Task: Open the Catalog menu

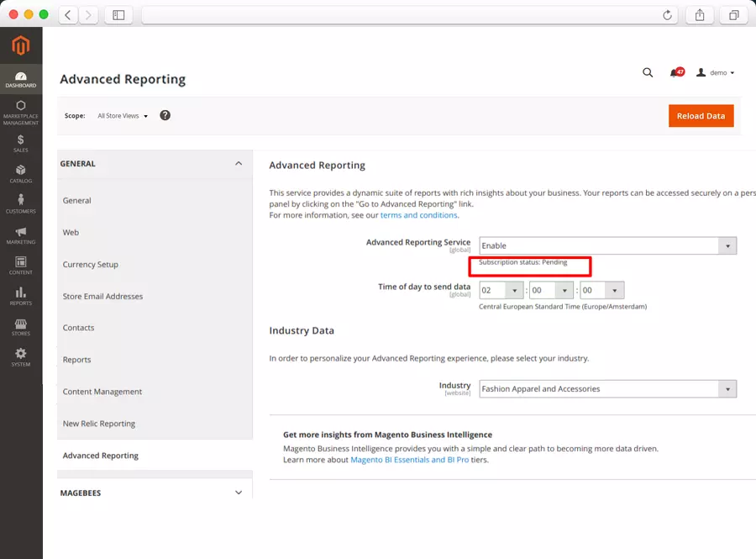Action: point(21,174)
